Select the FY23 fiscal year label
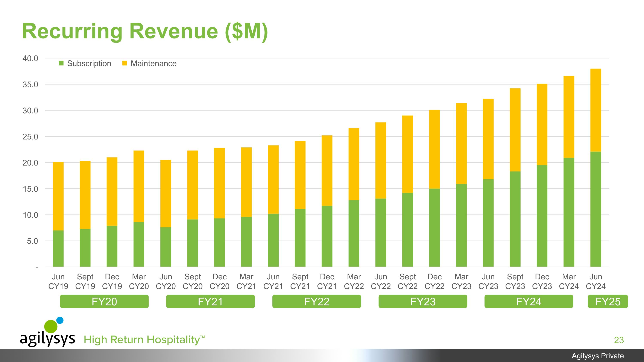This screenshot has width=644, height=362. point(423,301)
